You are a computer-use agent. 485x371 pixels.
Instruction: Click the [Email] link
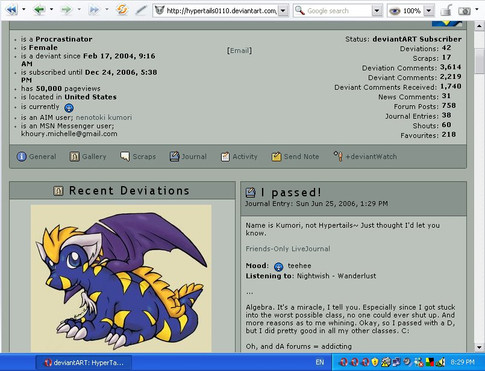[x=239, y=51]
